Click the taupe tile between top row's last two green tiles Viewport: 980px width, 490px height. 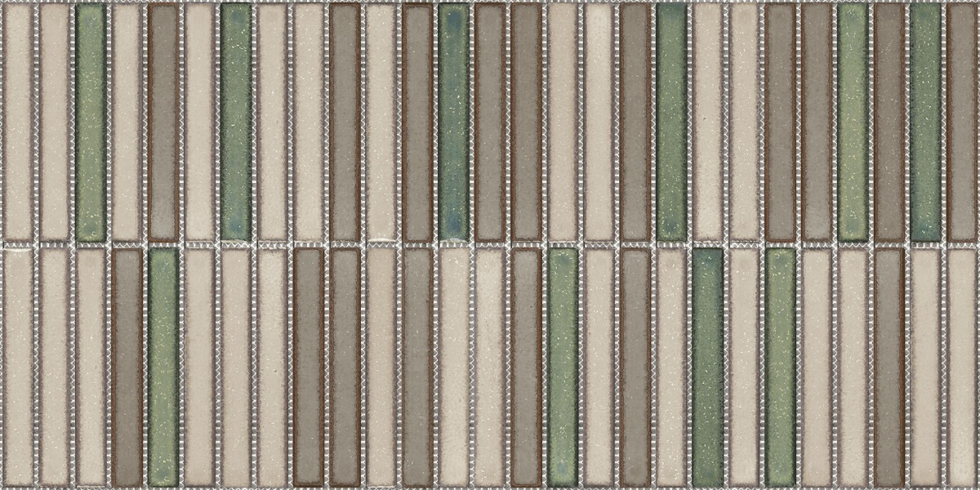point(889,122)
